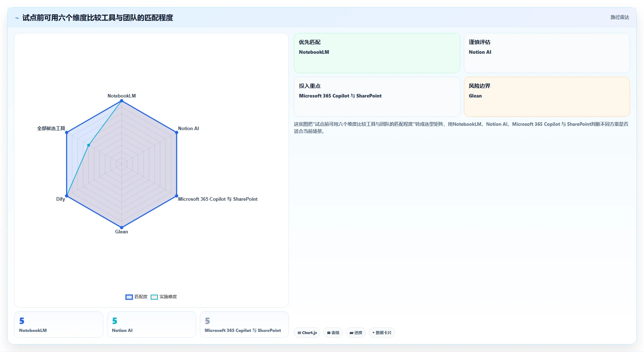644x352 pixels.
Task: Click the 路径雷达 label in header
Action: [x=620, y=17]
